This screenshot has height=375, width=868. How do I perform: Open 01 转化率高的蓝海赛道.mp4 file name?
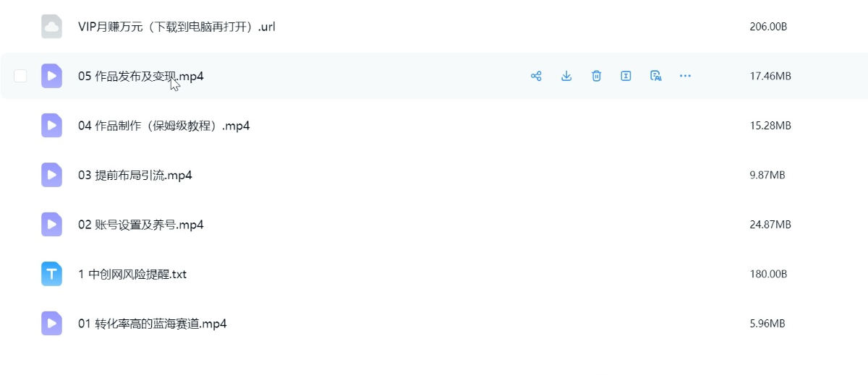152,324
